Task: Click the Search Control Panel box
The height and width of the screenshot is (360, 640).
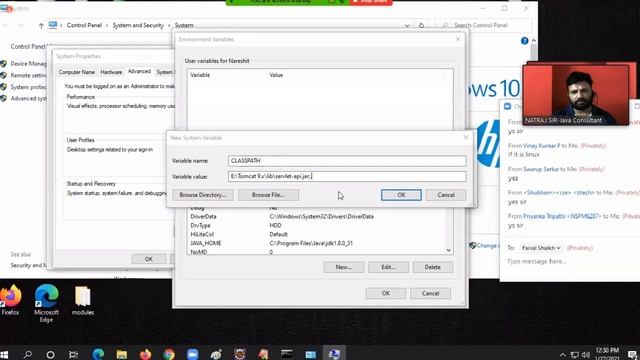Action: click(x=484, y=25)
